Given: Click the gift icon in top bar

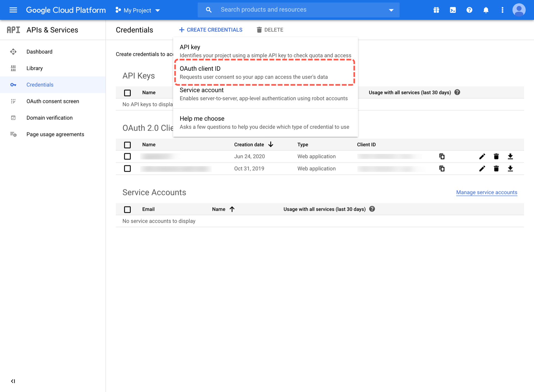Looking at the screenshot, I should click(436, 10).
